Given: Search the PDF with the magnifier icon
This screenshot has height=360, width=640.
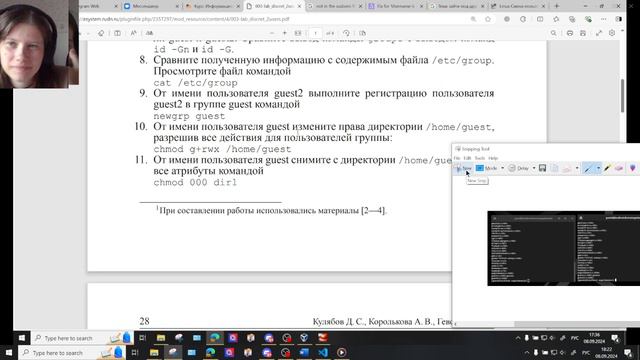Looking at the screenshot, I should coord(553,33).
